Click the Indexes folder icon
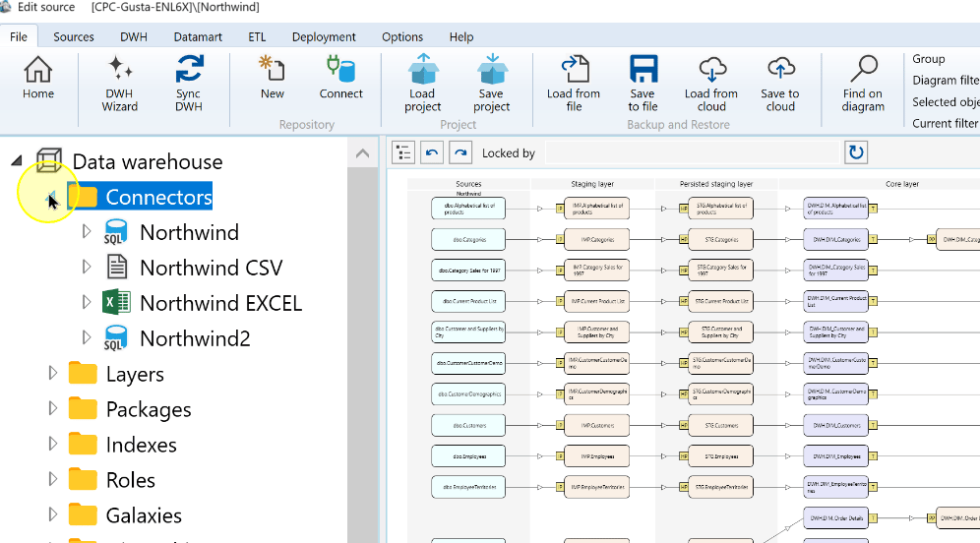Screen dimensions: 980x543 [x=83, y=445]
